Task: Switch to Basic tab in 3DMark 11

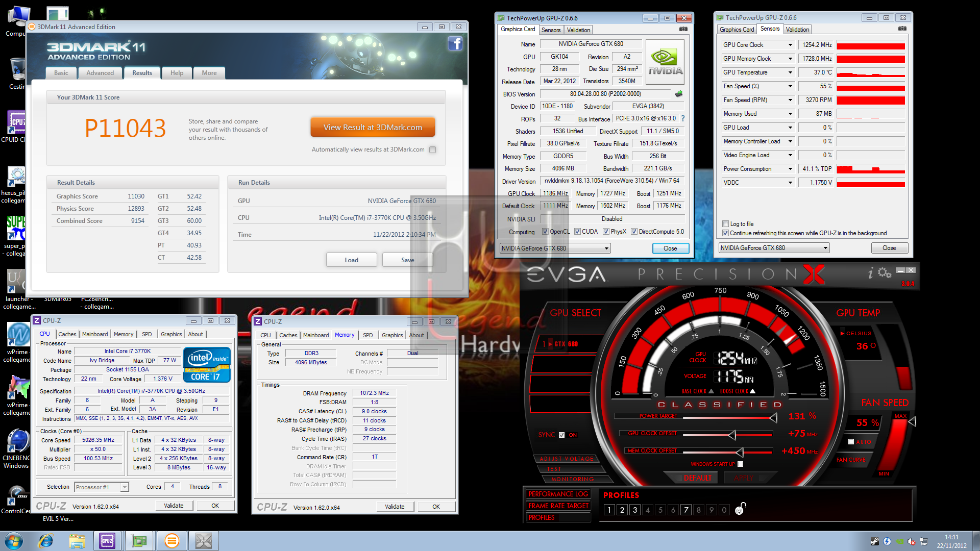Action: pyautogui.click(x=61, y=73)
